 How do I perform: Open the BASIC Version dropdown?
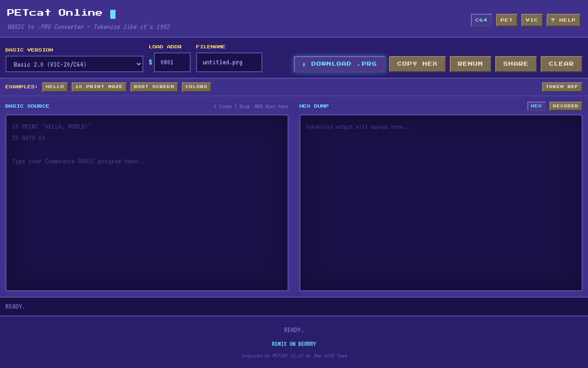click(74, 64)
